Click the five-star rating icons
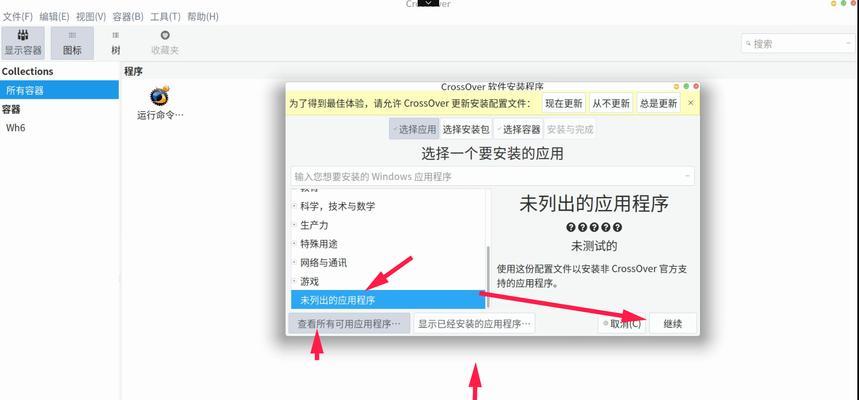859x400 pixels. (594, 227)
